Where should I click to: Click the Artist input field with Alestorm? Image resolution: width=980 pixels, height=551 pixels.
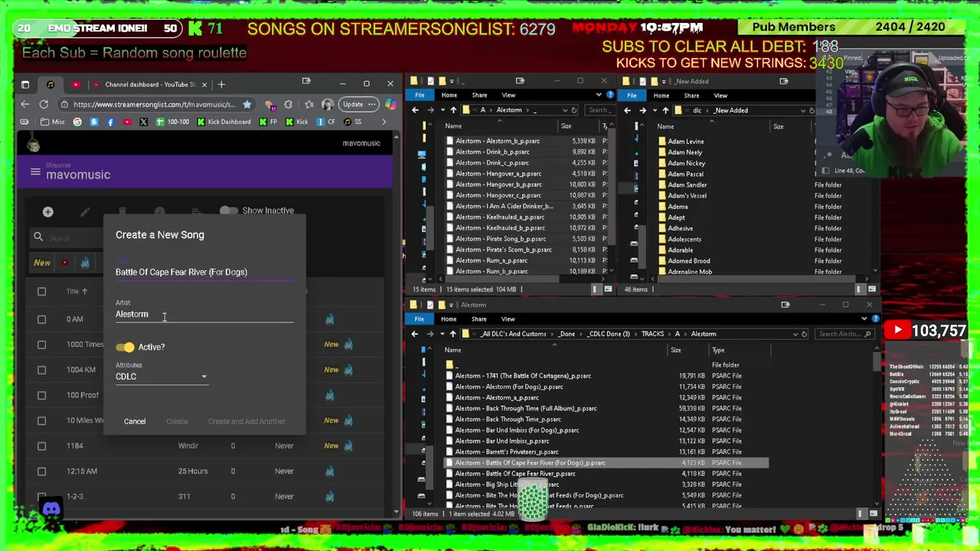pyautogui.click(x=204, y=315)
